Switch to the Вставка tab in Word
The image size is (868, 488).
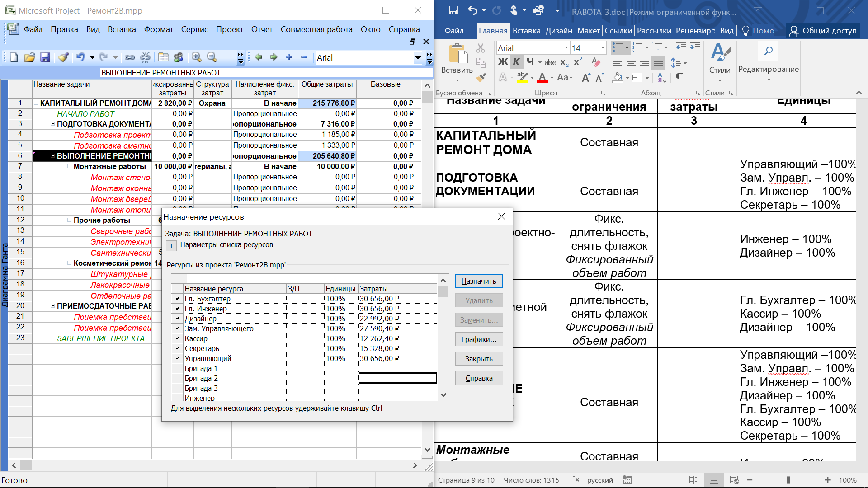click(x=526, y=31)
